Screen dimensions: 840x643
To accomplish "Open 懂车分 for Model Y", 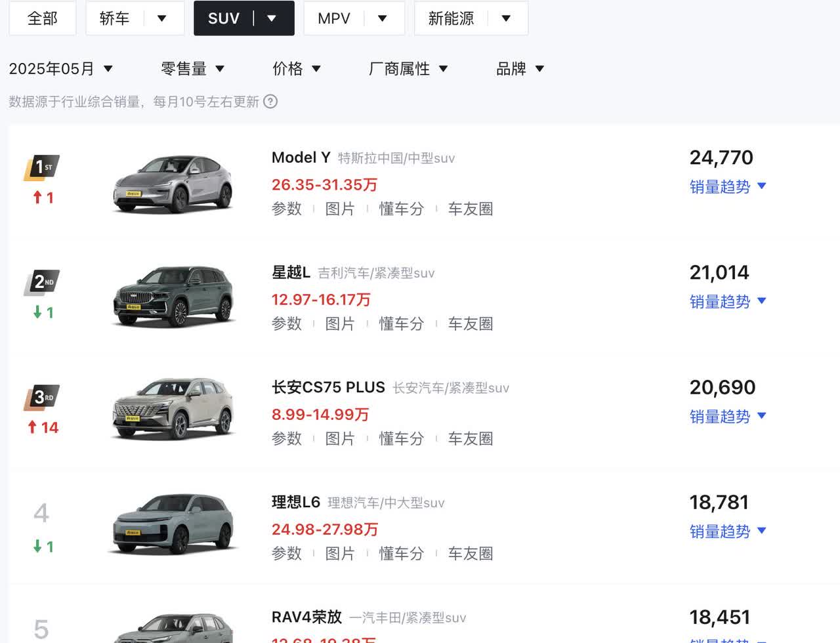I will point(401,209).
